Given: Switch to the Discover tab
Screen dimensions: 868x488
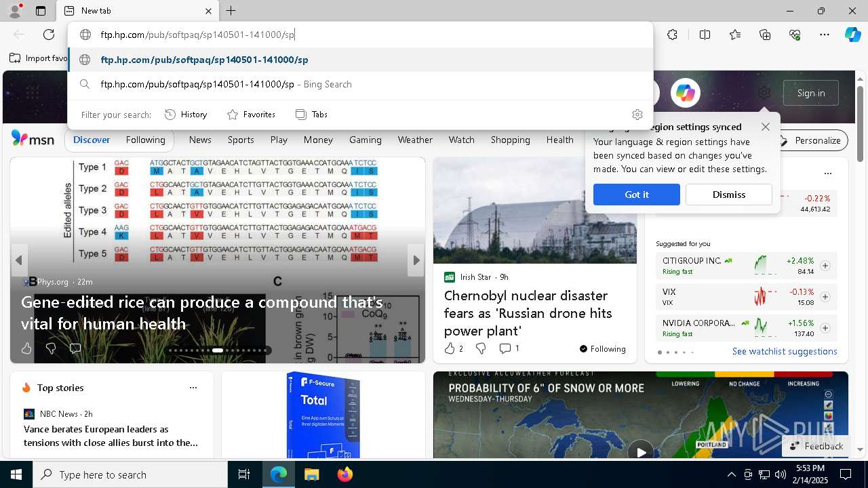Looking at the screenshot, I should 92,140.
